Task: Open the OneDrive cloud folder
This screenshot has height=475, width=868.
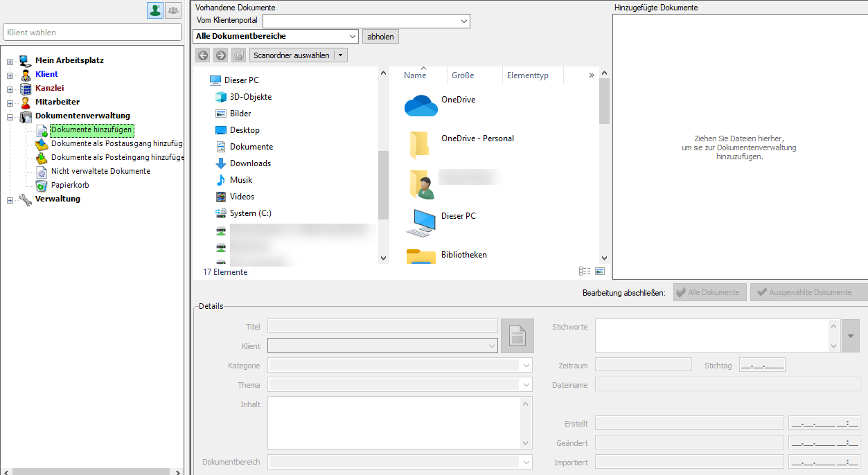Action: (x=458, y=100)
